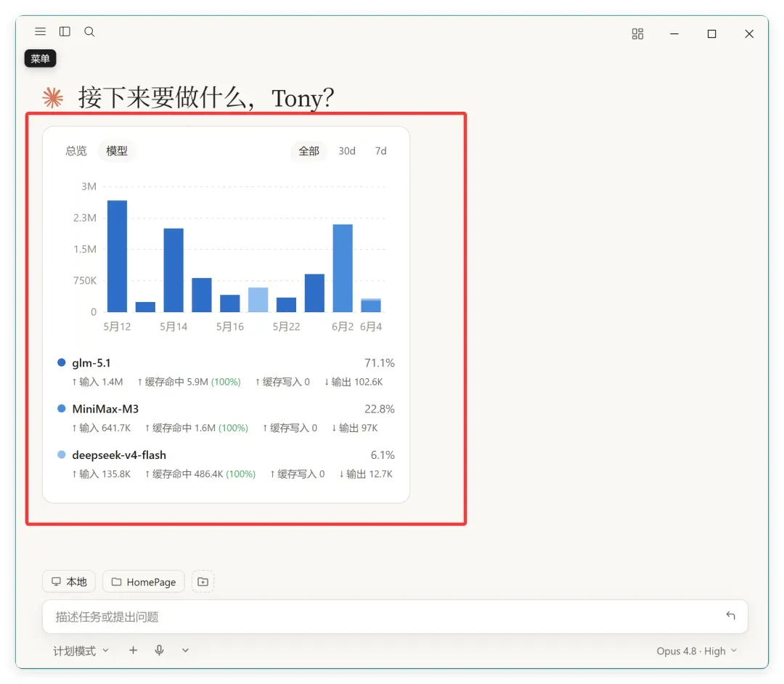Click 输入 1.4M text

click(x=97, y=382)
